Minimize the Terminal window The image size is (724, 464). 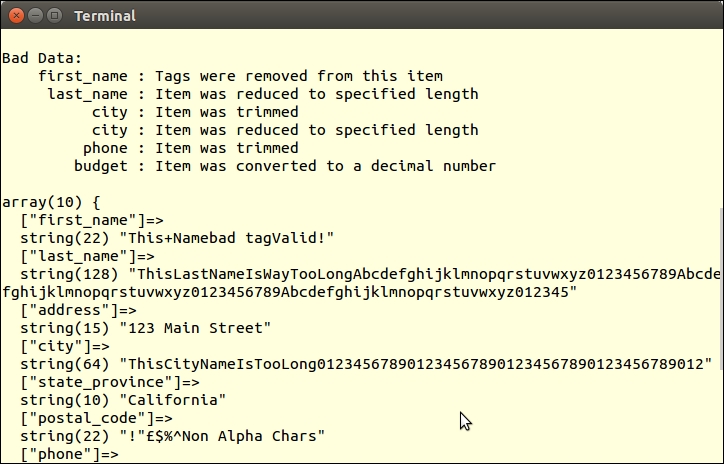coord(34,15)
